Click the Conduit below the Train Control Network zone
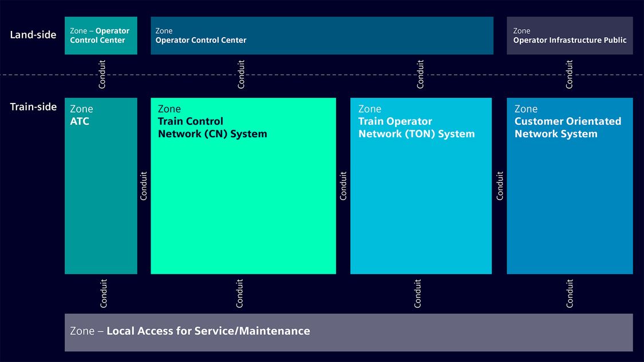The height and width of the screenshot is (362, 644). point(240,293)
